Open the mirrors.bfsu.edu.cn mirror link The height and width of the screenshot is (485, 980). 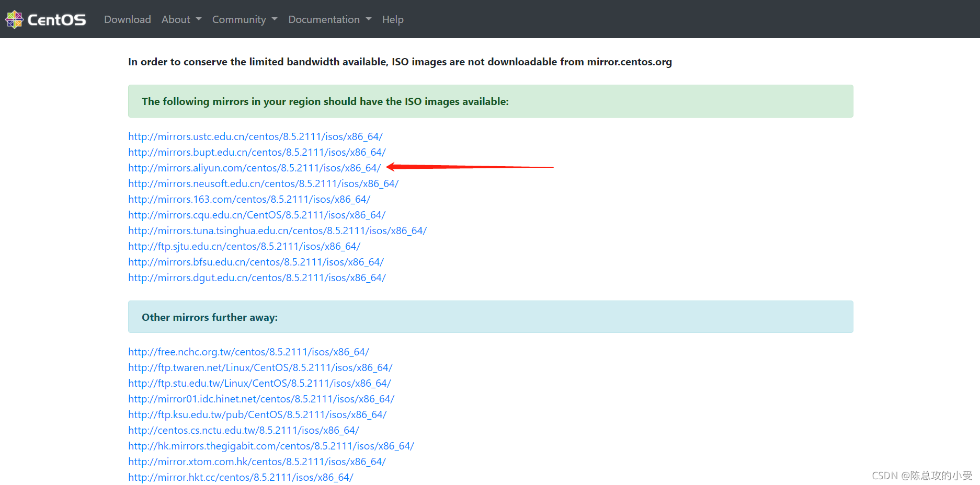(x=256, y=262)
